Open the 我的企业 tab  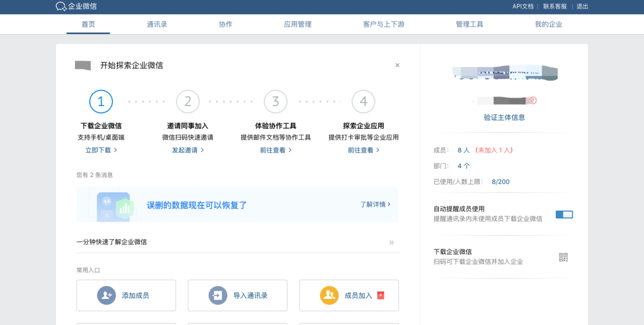point(548,24)
